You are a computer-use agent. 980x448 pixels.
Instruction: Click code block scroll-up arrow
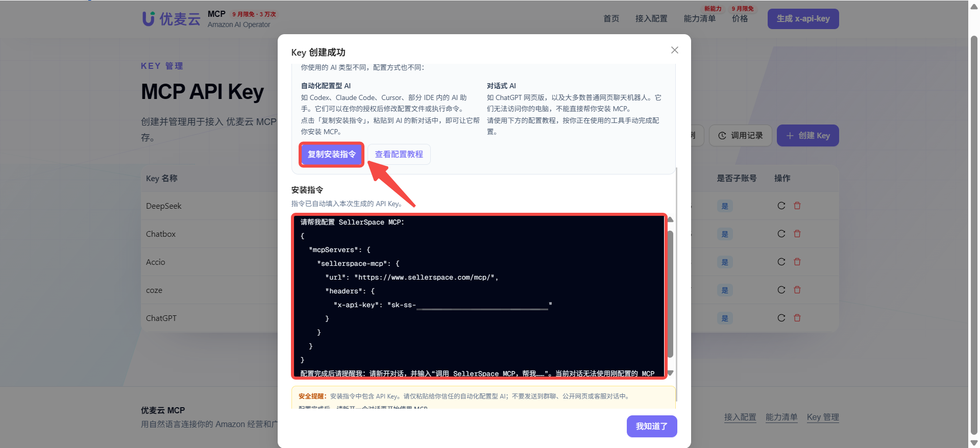coord(670,219)
